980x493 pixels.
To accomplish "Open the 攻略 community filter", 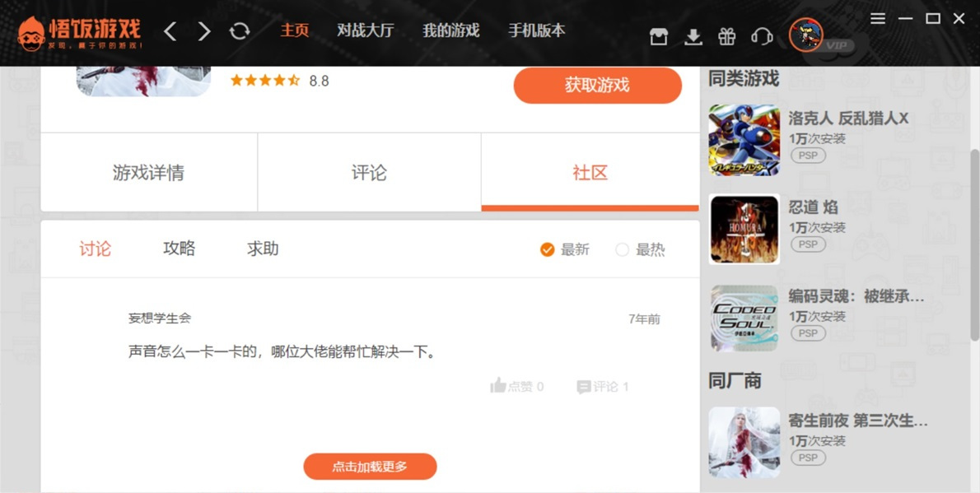I will [x=179, y=249].
